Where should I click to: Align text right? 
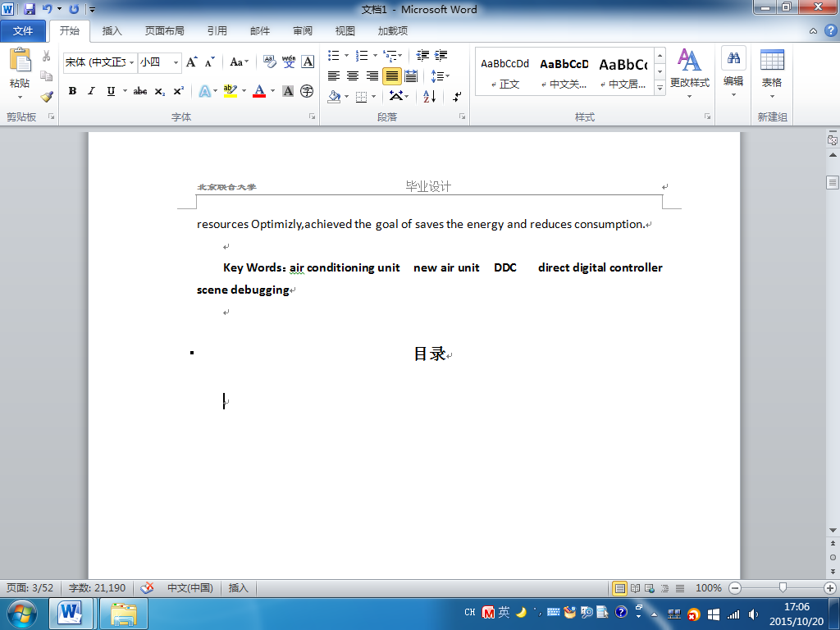[x=372, y=76]
